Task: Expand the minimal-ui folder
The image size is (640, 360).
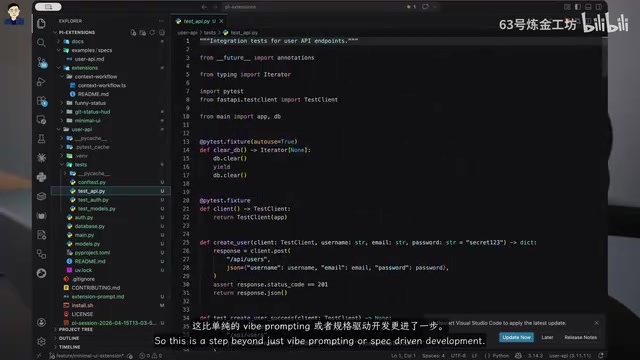Action: [110, 120]
